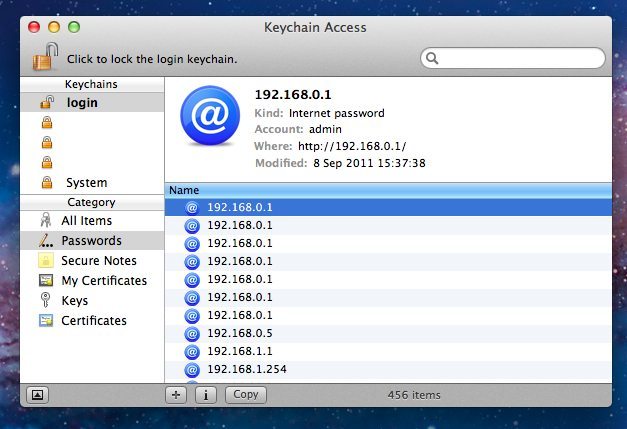Image resolution: width=627 pixels, height=429 pixels.
Task: Close the Keychain Access window
Action: (34, 27)
